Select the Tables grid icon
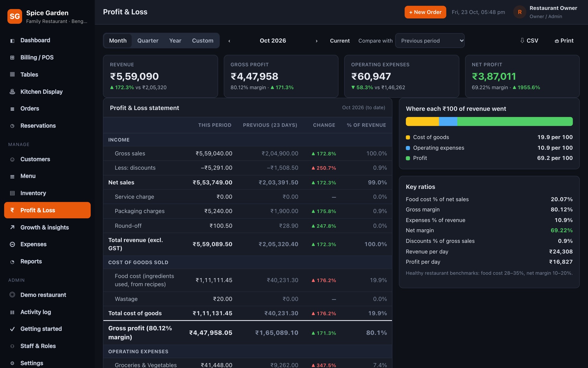The height and width of the screenshot is (368, 588). tap(12, 75)
